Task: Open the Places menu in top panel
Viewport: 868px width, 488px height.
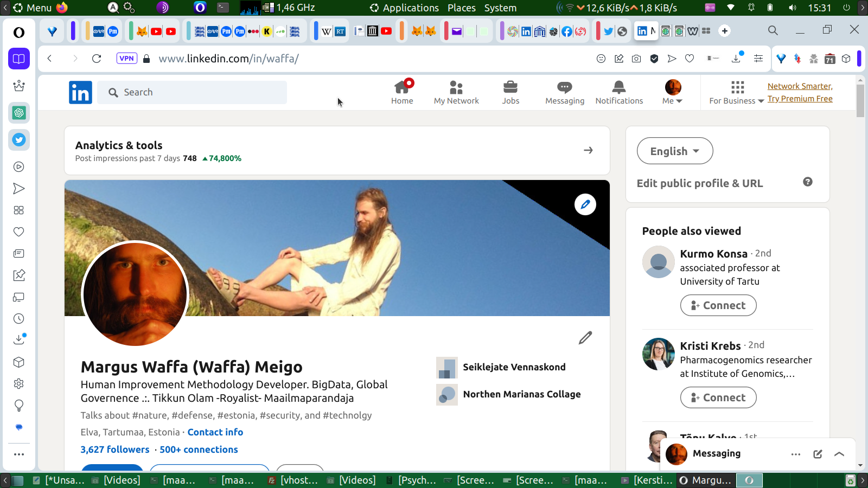Action: [x=462, y=8]
